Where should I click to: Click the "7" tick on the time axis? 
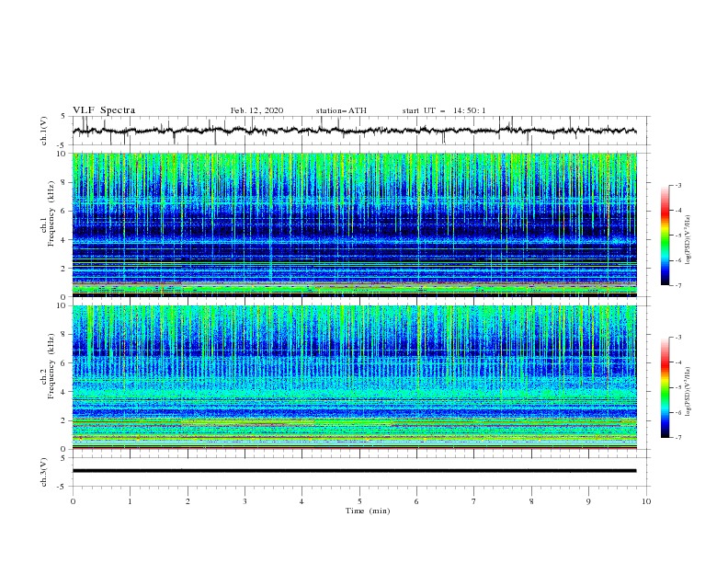474,501
